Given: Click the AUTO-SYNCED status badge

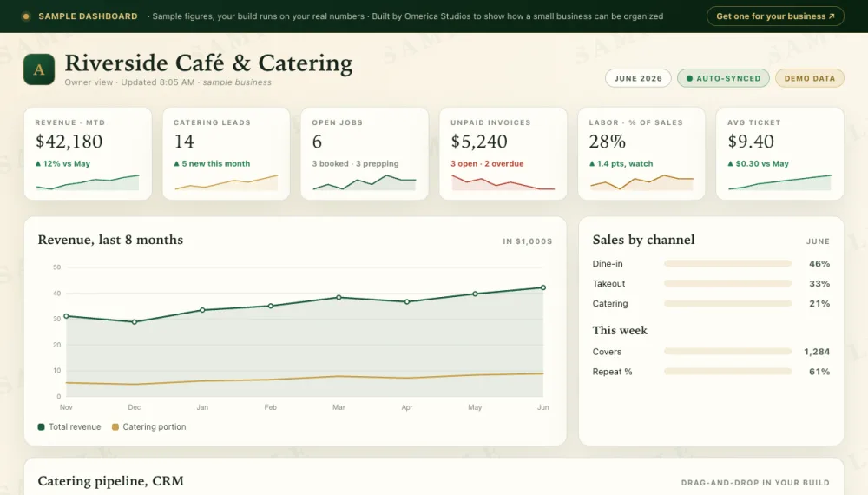Looking at the screenshot, I should 723,78.
